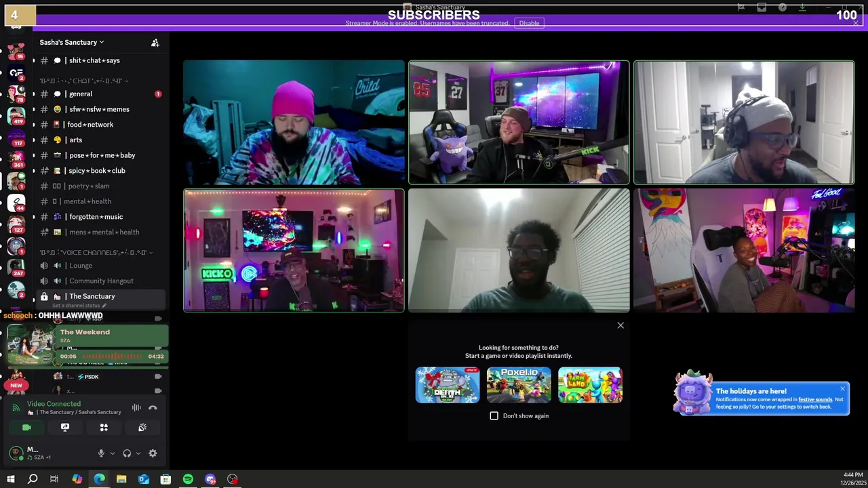Open server with 419 badge in sidebar
Image resolution: width=868 pixels, height=488 pixels.
point(16,116)
